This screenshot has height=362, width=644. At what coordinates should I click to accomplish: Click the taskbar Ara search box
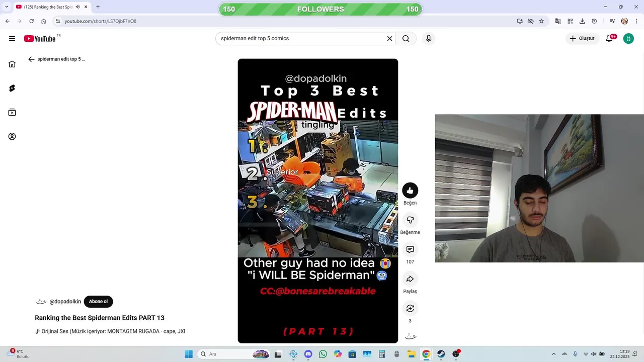pos(234,354)
